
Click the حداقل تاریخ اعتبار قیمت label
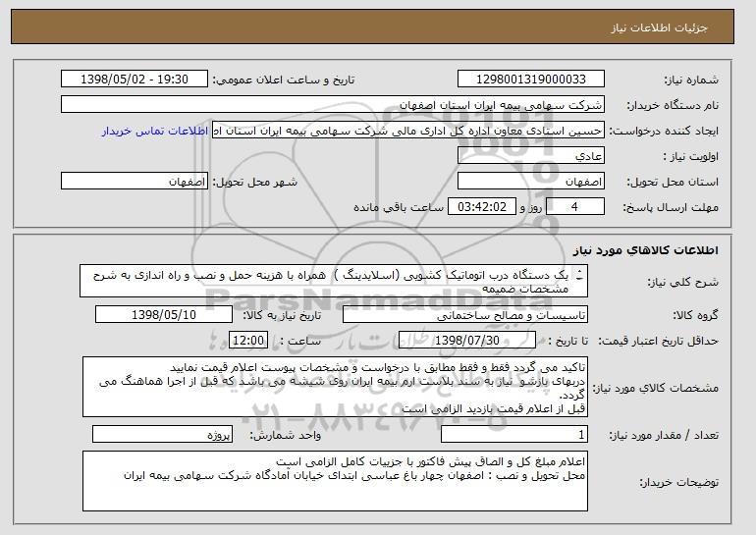[x=659, y=341]
